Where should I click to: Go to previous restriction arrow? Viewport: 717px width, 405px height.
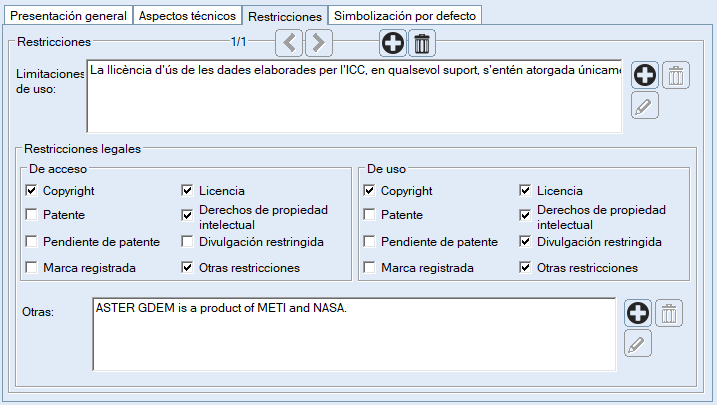[289, 43]
